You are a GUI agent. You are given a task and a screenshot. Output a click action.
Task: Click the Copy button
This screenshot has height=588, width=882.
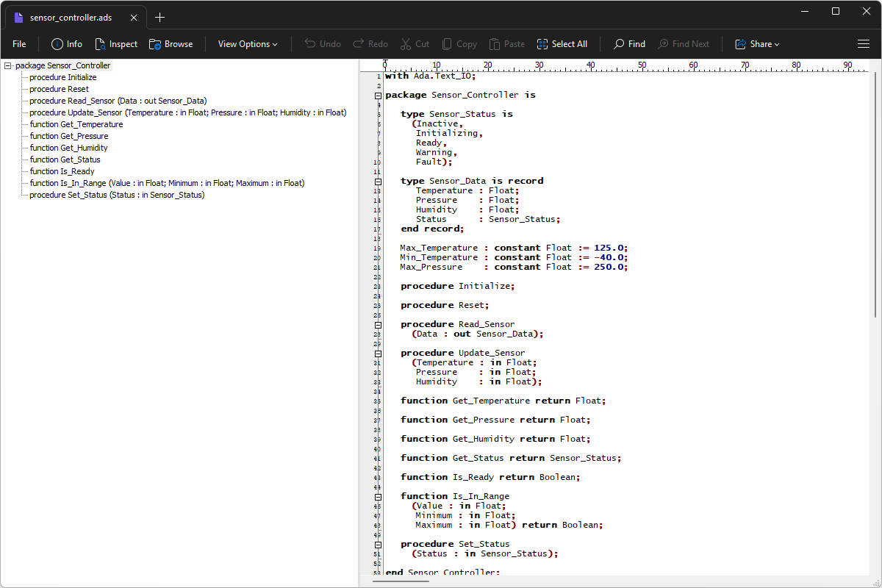click(x=458, y=44)
